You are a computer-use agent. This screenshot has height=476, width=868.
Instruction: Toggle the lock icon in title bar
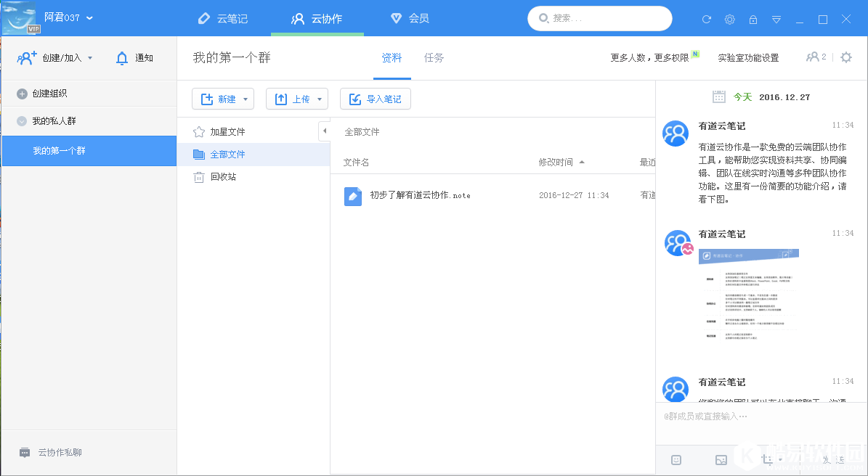coord(753,20)
